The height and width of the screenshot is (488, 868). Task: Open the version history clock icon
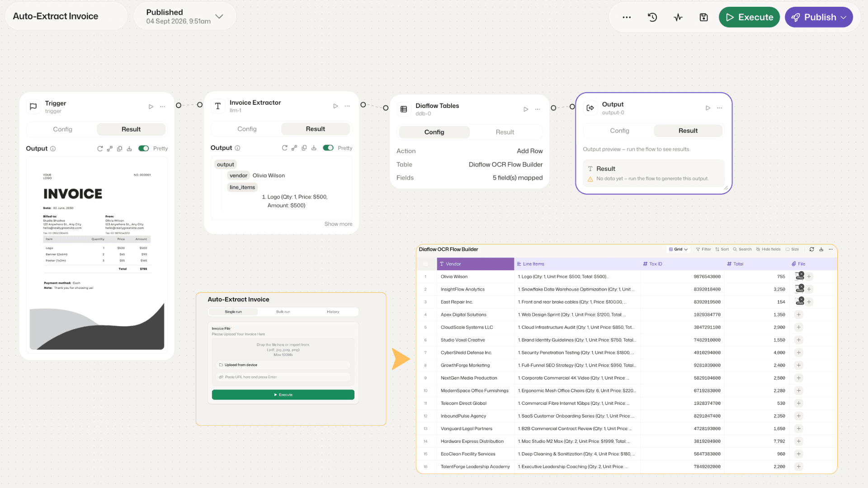coord(652,17)
